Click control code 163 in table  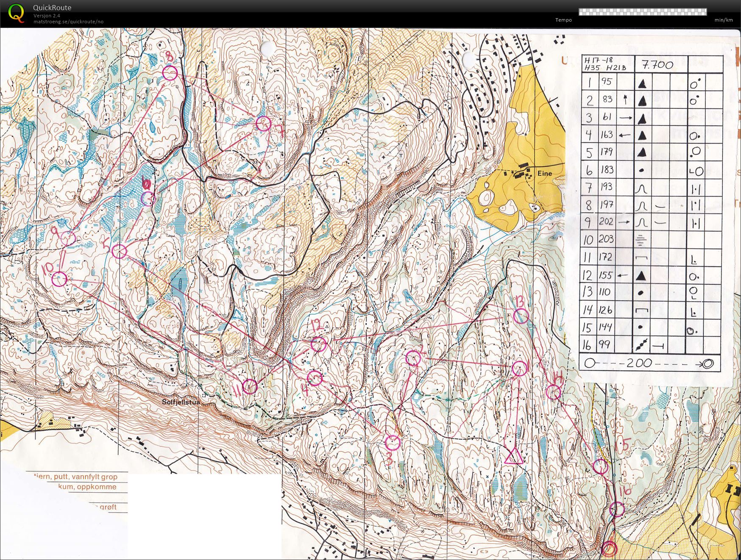tap(607, 135)
